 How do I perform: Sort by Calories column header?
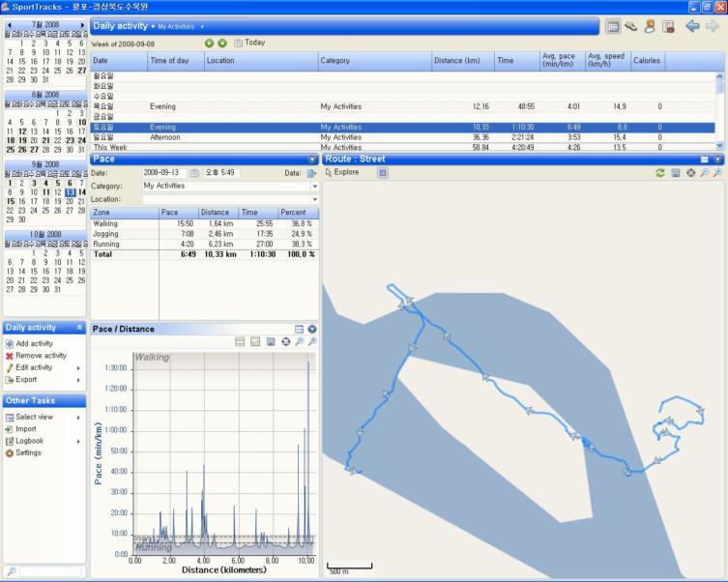pos(648,61)
